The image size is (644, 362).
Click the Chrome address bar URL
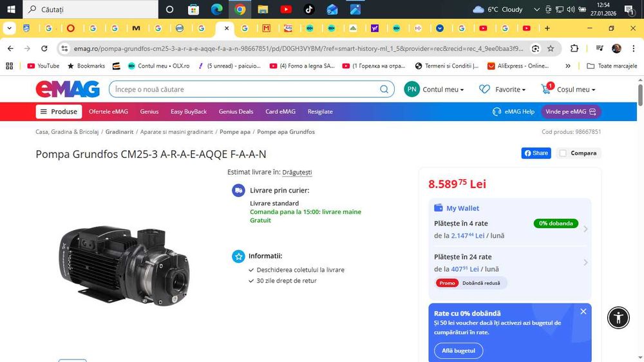298,48
